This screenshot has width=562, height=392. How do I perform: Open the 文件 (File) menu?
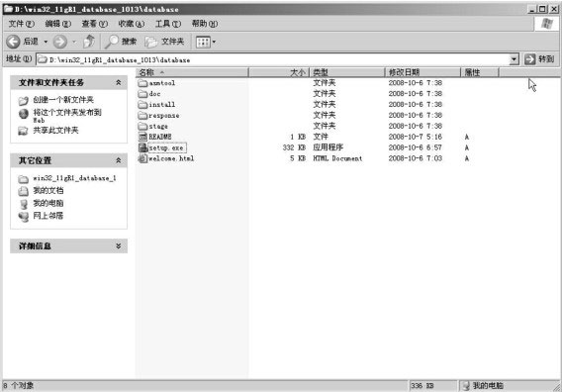tap(21, 24)
